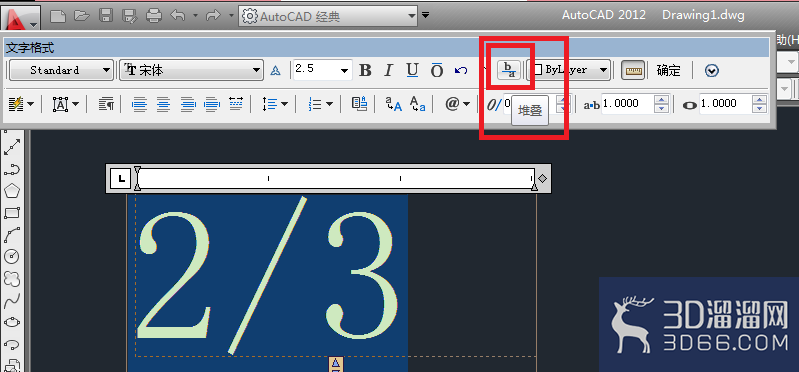The image size is (799, 372).
Task: Select the Polyline draw tool
Action: [x=12, y=170]
